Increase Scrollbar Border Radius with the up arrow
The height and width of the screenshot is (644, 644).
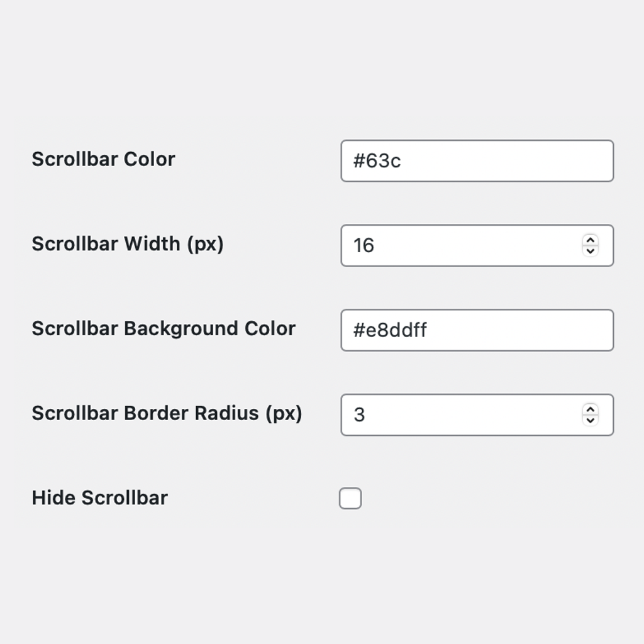[590, 409]
